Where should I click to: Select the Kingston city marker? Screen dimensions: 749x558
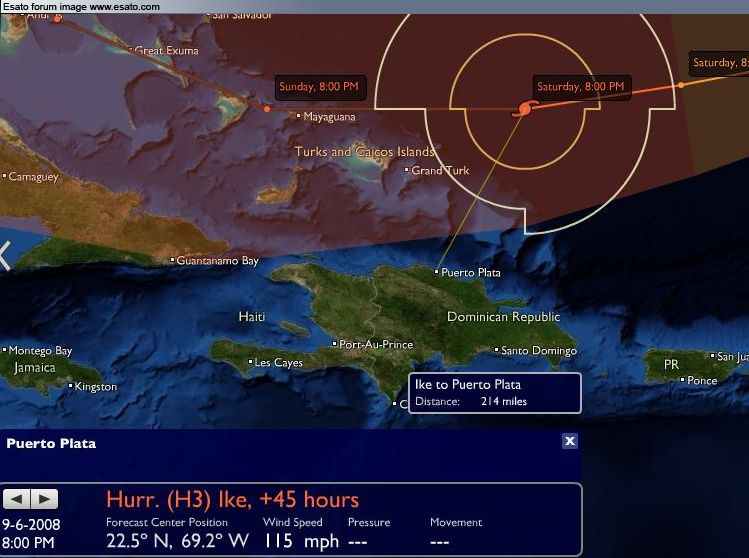(x=70, y=386)
